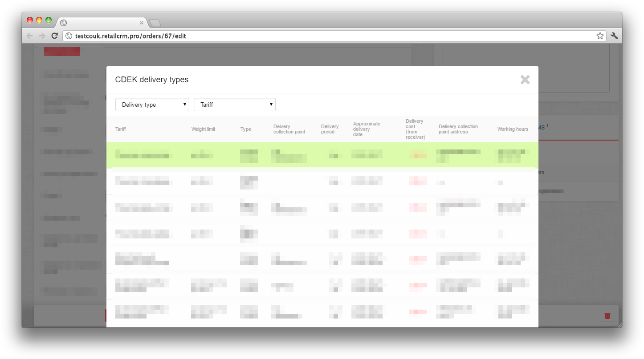Click the Tariff column header
The image size is (644, 359).
(x=121, y=129)
